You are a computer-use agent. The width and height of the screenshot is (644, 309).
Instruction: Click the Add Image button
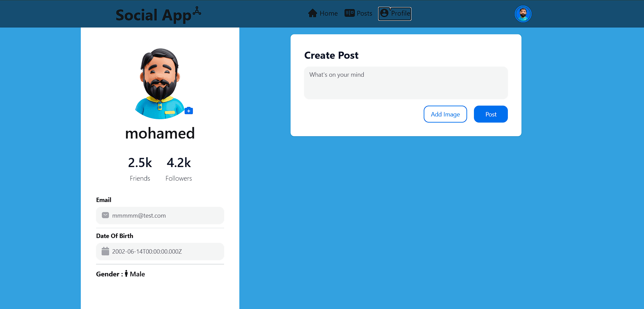pyautogui.click(x=445, y=114)
